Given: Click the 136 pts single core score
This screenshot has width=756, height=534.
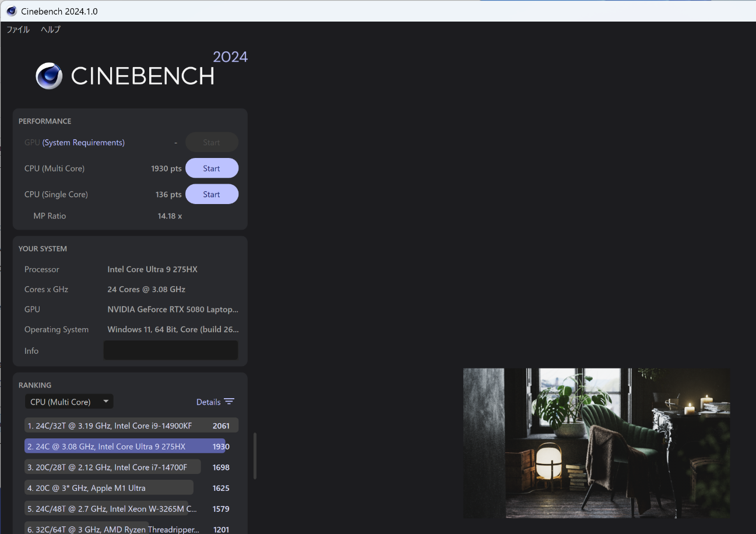Looking at the screenshot, I should 168,194.
